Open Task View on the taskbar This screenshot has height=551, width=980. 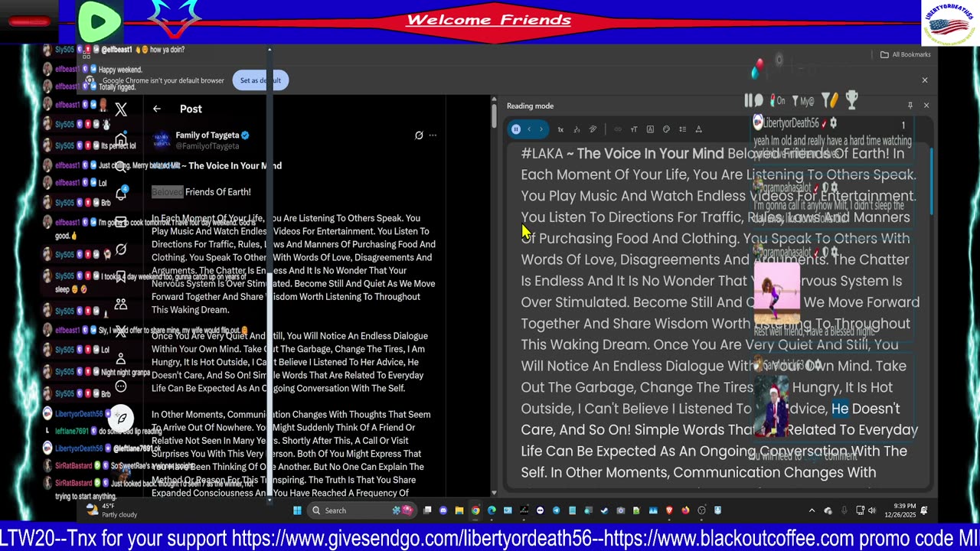[426, 510]
